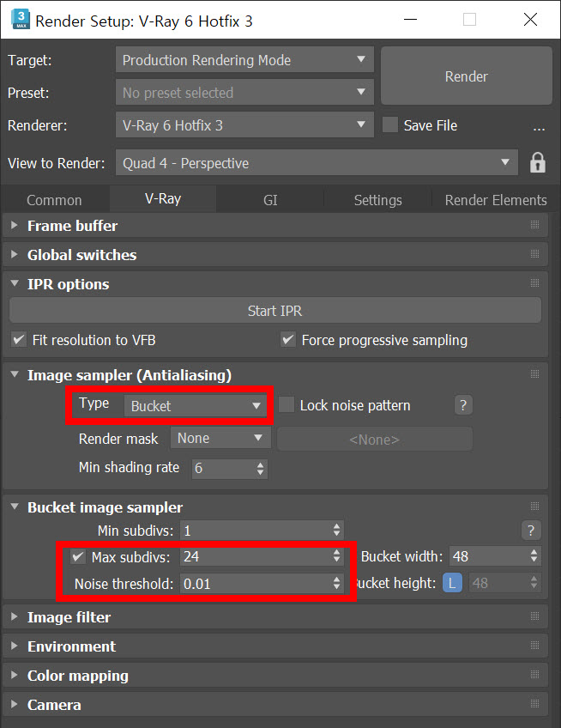The height and width of the screenshot is (728, 561).
Task: Open the Render Elements tab
Action: click(x=496, y=200)
